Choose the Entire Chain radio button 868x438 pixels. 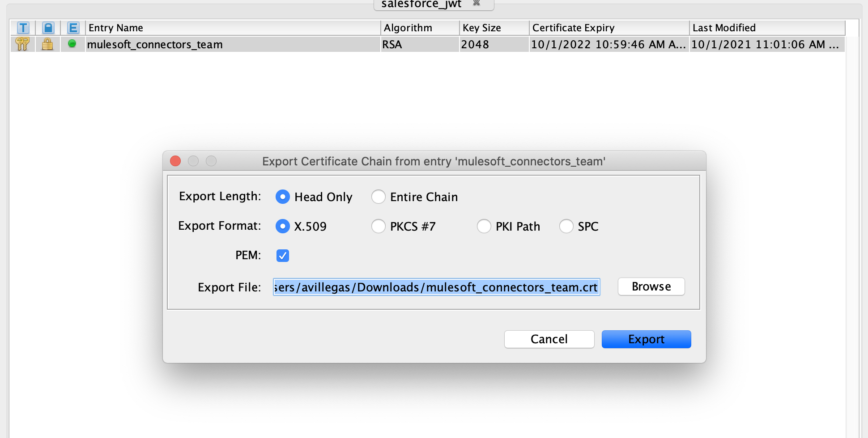pyautogui.click(x=379, y=197)
